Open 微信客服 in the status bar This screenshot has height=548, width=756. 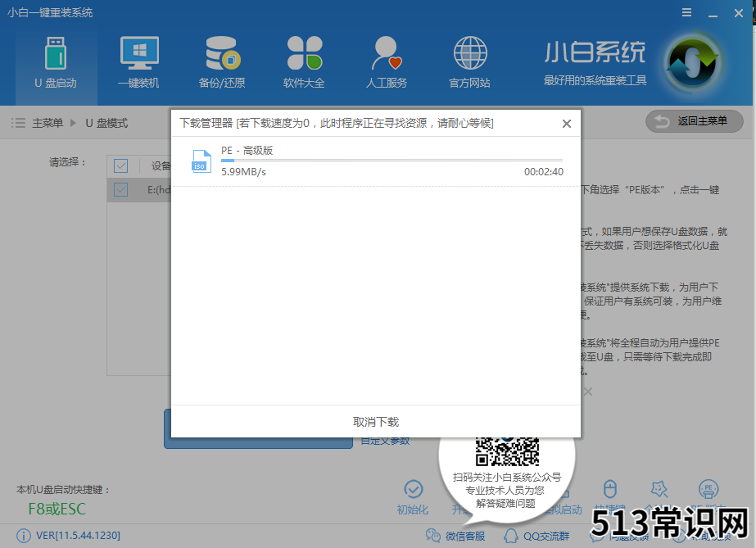tap(455, 536)
